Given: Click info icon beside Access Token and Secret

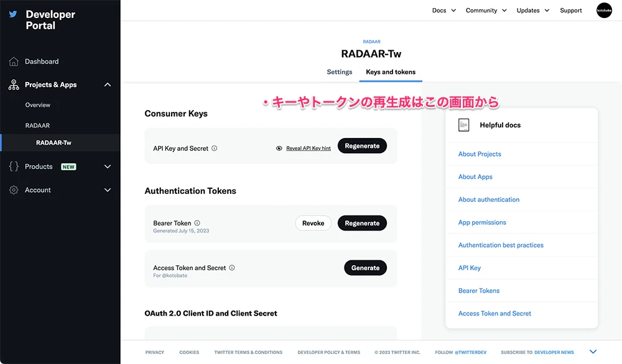Looking at the screenshot, I should click(x=232, y=268).
